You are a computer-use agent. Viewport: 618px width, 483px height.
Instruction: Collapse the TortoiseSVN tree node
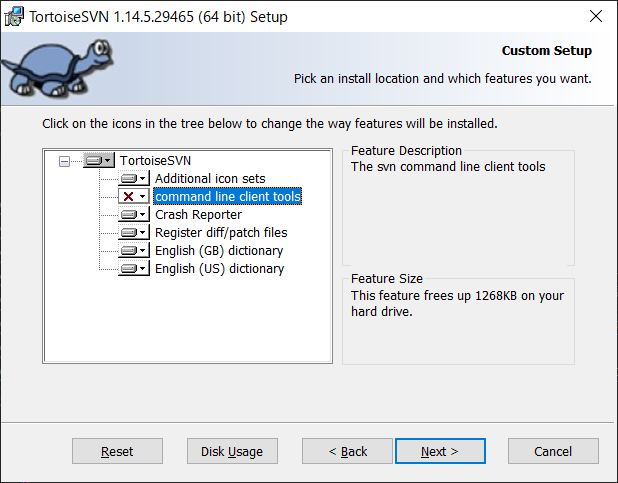click(x=64, y=161)
